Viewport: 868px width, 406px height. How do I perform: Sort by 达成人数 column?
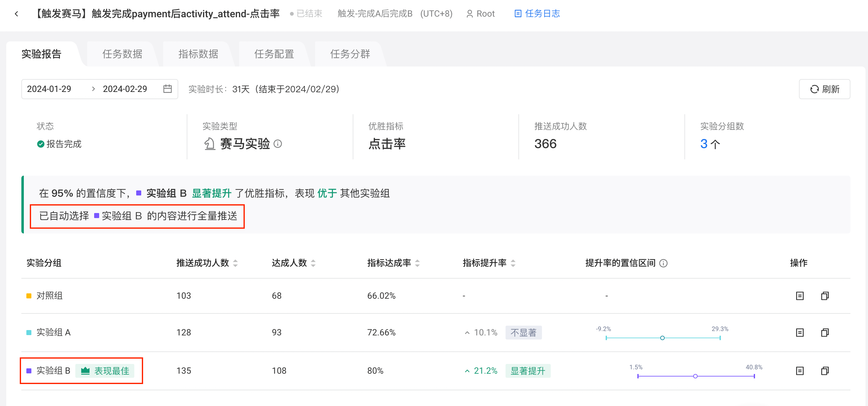[313, 263]
